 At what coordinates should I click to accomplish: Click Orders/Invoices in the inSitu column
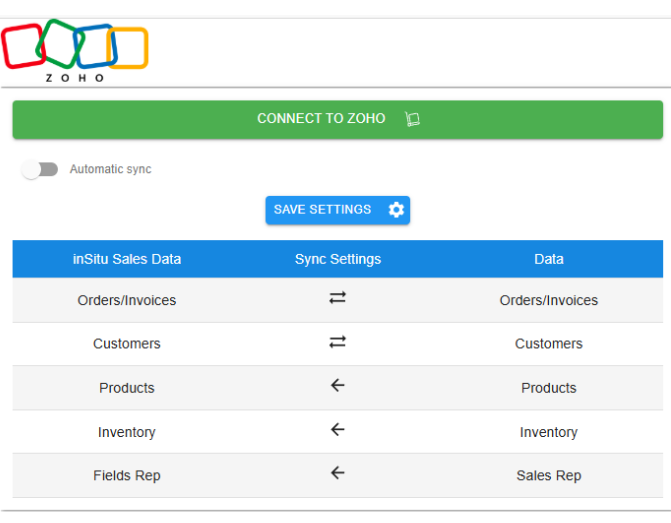coord(127,300)
